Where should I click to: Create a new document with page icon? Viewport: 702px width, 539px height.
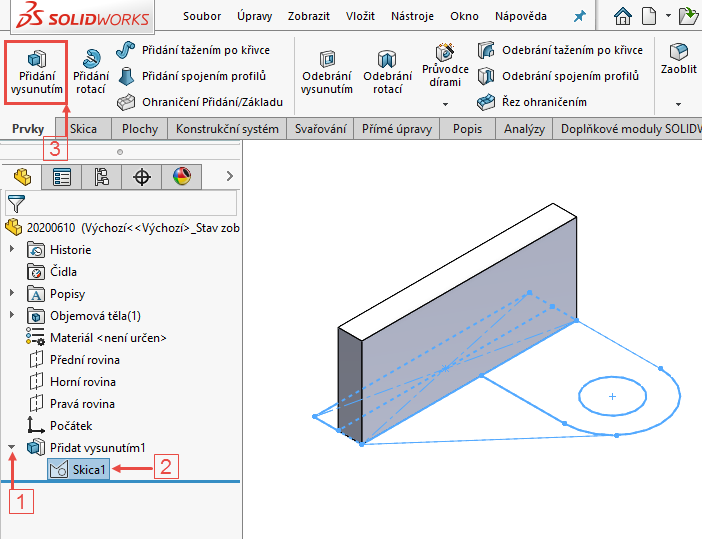[x=649, y=16]
